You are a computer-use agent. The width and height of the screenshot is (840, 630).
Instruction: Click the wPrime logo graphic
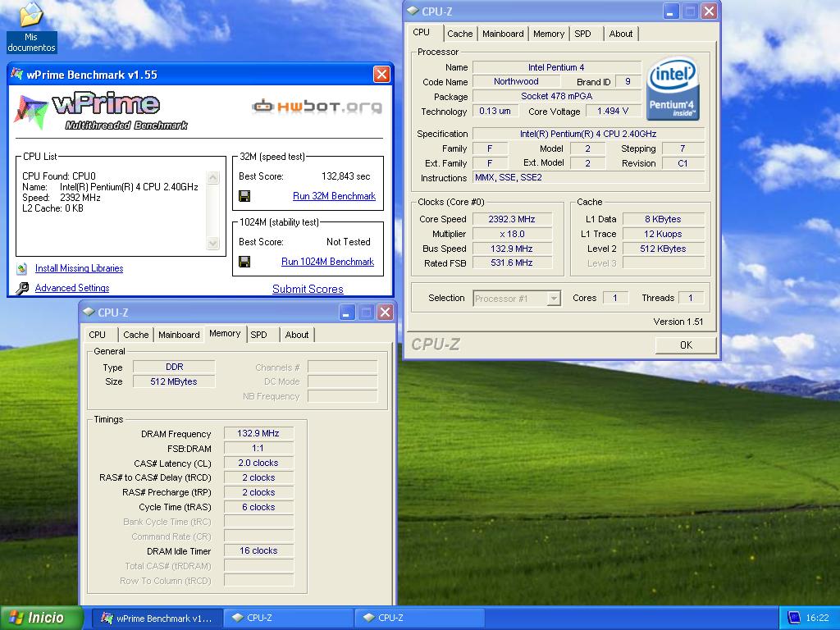[101, 112]
